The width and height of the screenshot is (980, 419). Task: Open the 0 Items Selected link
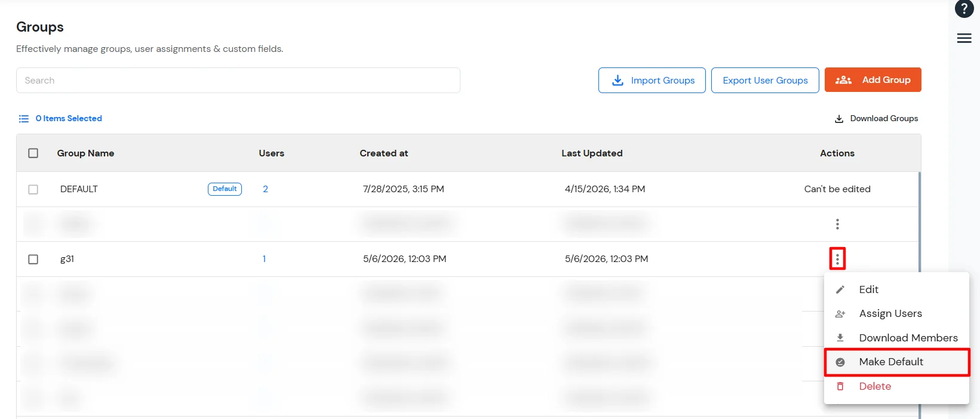coord(69,119)
